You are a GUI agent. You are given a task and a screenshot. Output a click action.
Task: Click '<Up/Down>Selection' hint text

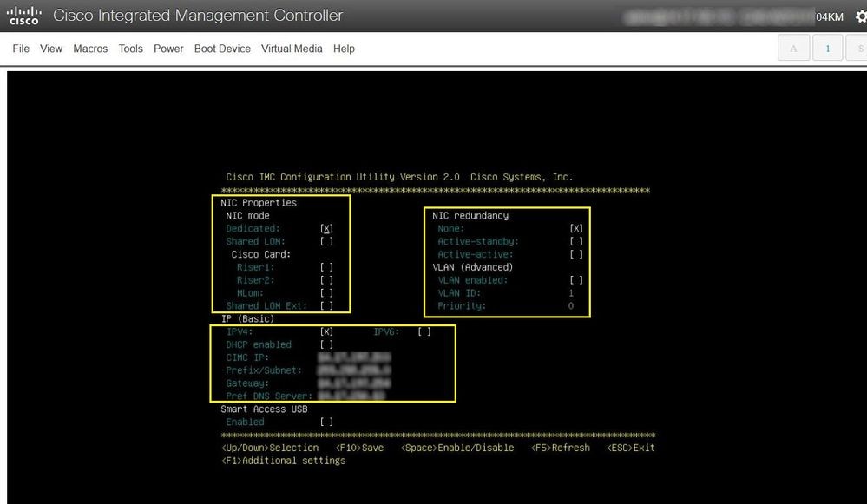[x=270, y=448]
